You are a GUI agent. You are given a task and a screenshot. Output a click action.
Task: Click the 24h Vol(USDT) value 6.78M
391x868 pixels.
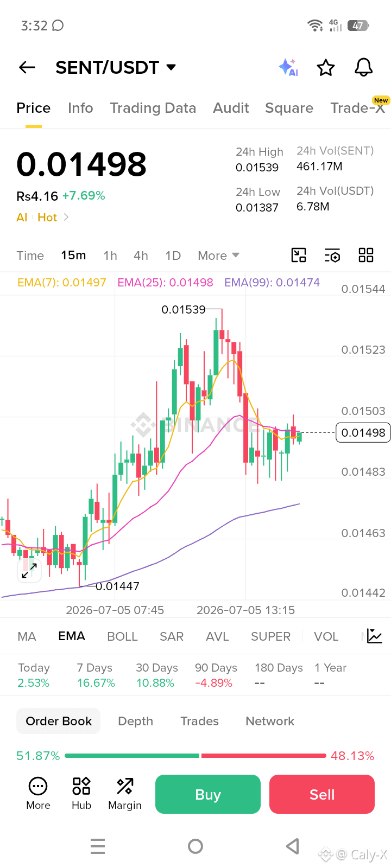313,207
